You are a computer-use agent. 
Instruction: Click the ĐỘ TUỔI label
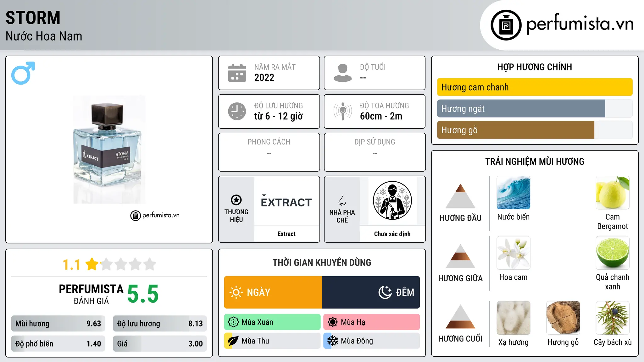373,67
